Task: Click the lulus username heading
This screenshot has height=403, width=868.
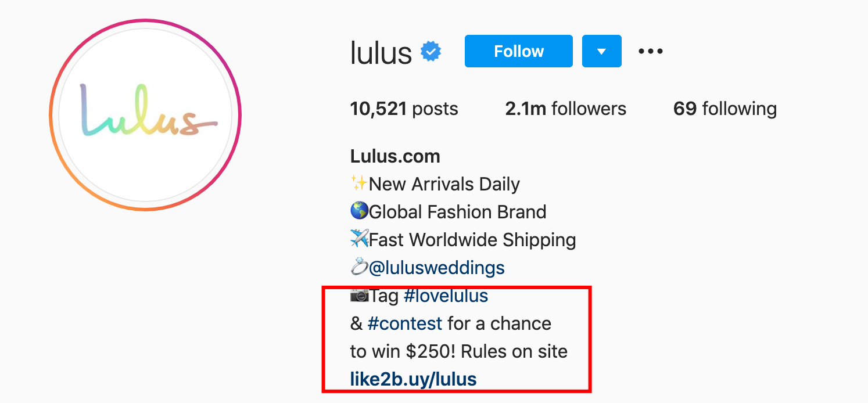Action: (x=381, y=53)
